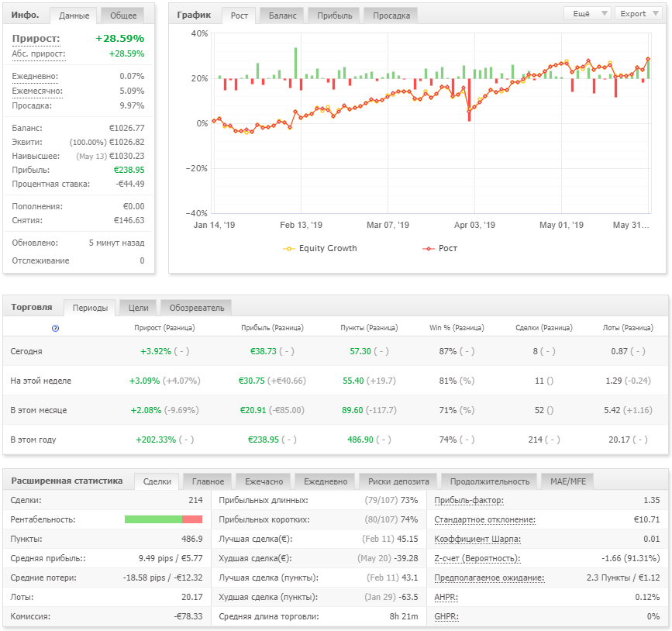
Task: Click the Прибыль-фактор label
Action: pos(469,500)
